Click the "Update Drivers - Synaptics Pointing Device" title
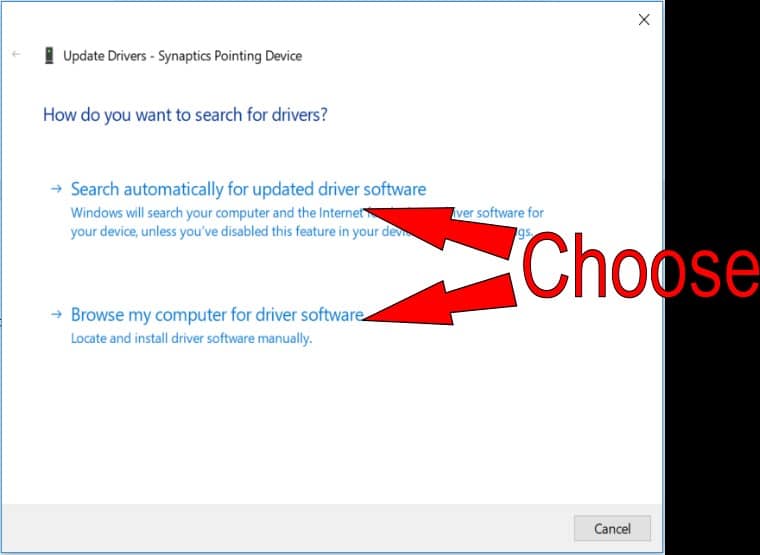Screen dimensions: 760x555 (182, 56)
